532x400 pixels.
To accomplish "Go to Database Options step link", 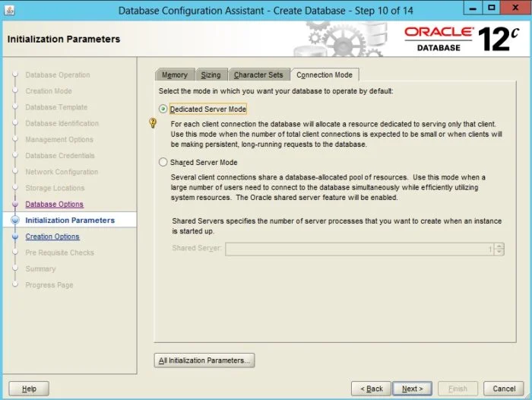I will click(x=54, y=204).
